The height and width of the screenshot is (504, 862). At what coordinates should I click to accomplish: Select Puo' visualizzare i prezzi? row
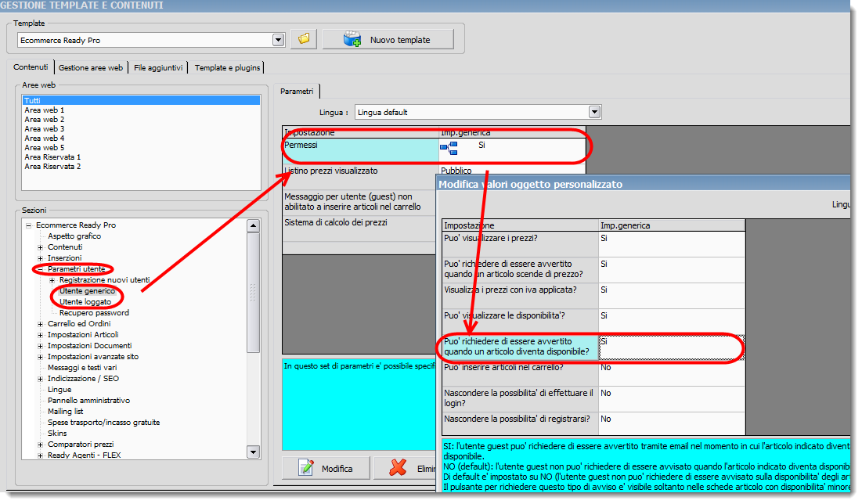pos(593,244)
